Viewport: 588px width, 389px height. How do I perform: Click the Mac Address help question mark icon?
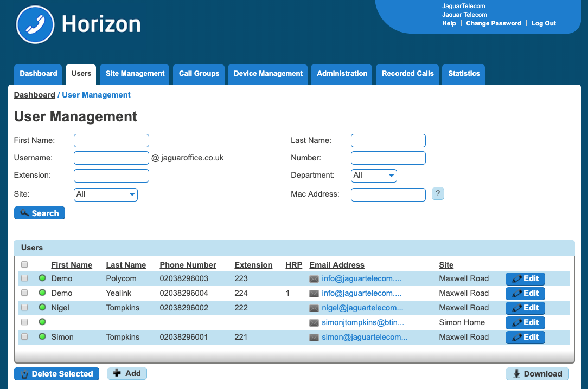coord(438,194)
